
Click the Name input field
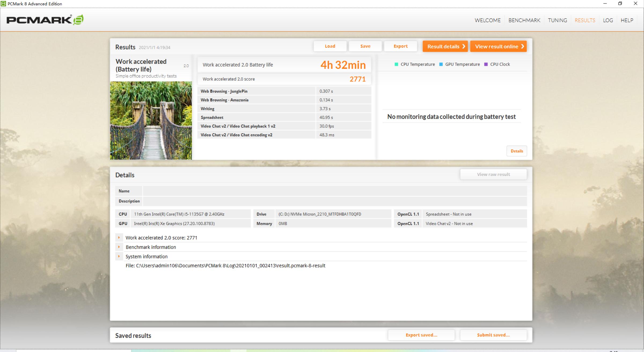click(x=335, y=191)
